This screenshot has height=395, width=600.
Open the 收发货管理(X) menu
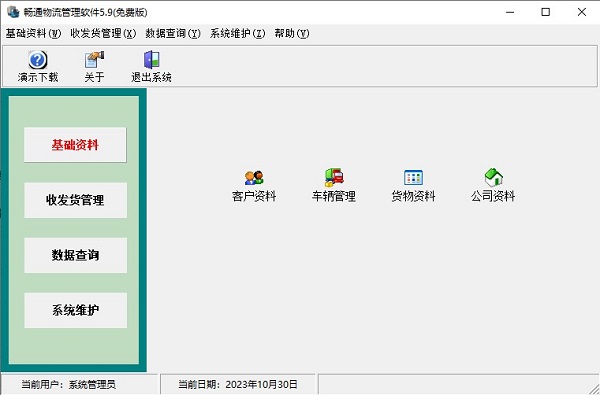tap(103, 34)
